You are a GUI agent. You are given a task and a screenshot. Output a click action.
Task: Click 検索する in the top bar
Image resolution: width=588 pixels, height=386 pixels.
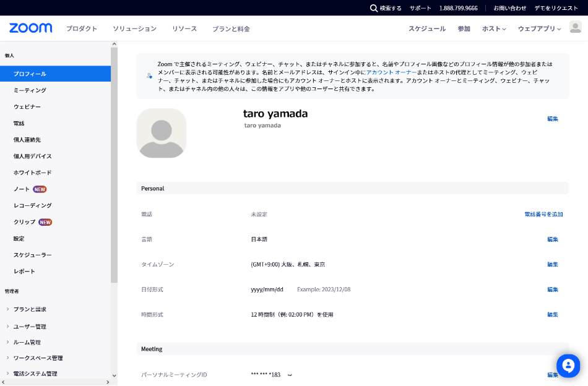click(391, 8)
